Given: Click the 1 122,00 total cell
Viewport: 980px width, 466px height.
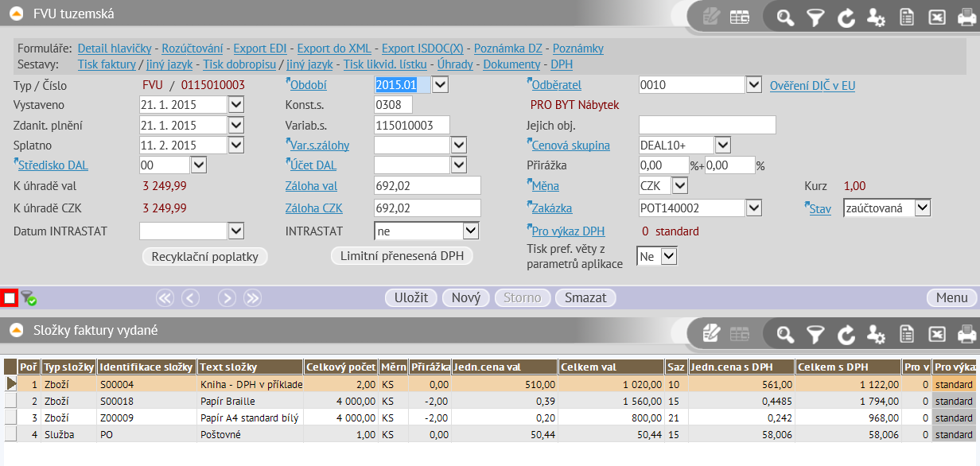Looking at the screenshot, I should click(x=850, y=383).
